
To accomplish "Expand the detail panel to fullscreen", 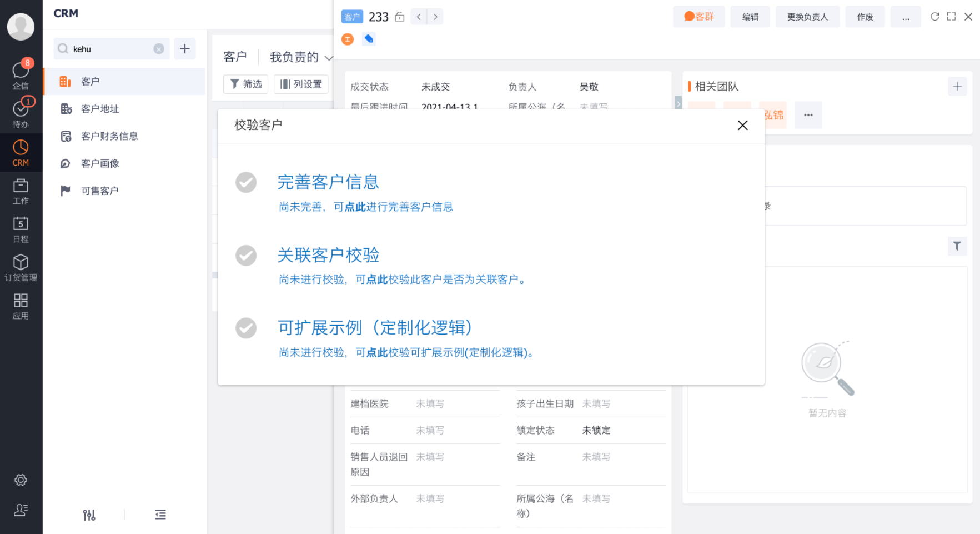I will pyautogui.click(x=951, y=17).
